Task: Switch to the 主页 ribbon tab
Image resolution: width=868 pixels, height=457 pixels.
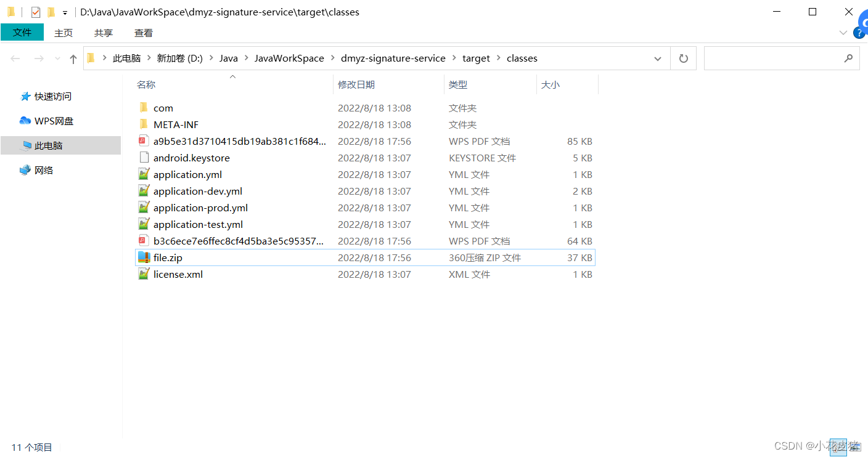Action: click(x=63, y=33)
